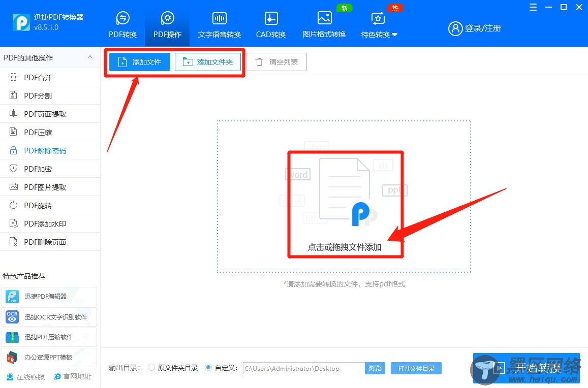Open 迅捷OCR文字识别软件 recommendation
This screenshot has height=388, width=588.
49,317
